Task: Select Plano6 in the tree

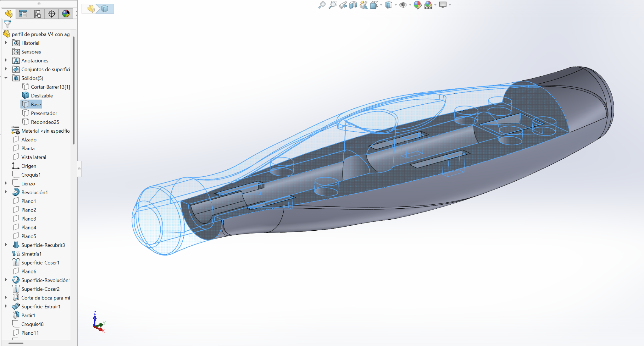Action: 29,272
